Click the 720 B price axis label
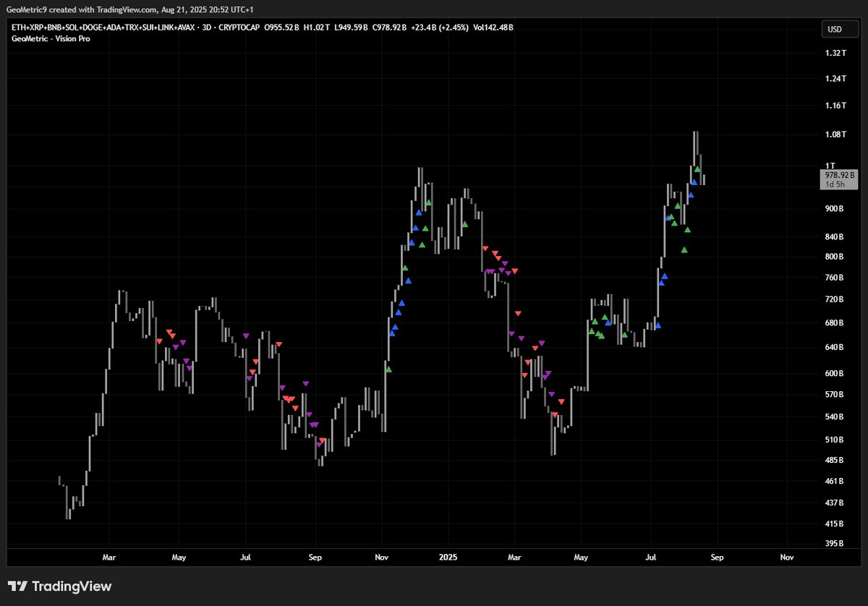This screenshot has height=606, width=868. [x=835, y=299]
